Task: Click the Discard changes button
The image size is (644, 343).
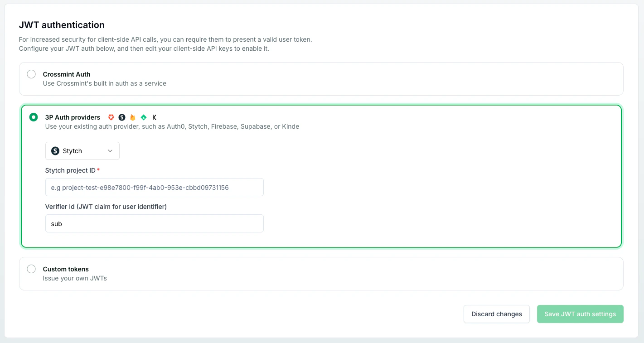Action: (496, 314)
